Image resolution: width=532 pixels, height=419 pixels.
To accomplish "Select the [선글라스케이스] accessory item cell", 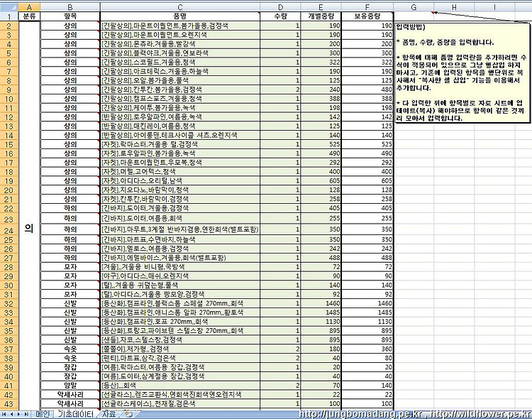I will coord(180,404).
